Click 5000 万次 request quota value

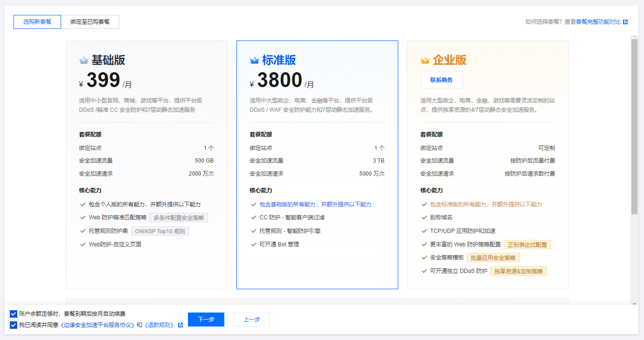click(372, 174)
